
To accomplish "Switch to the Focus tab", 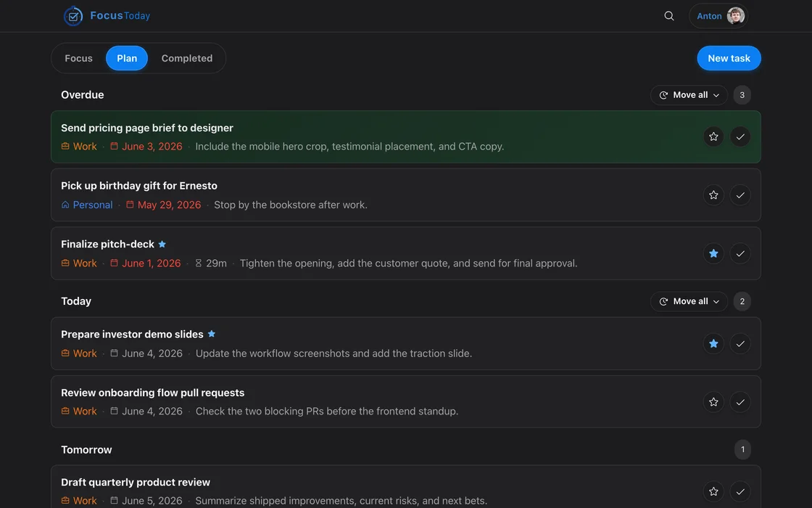I will pos(79,58).
